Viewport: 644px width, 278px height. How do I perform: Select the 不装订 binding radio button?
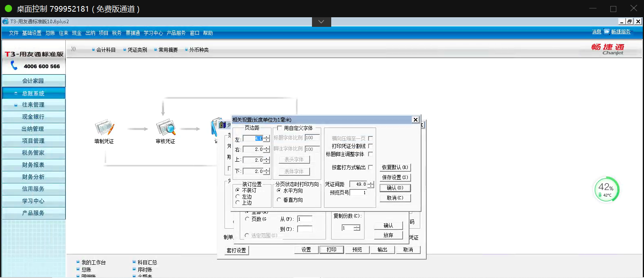(238, 190)
